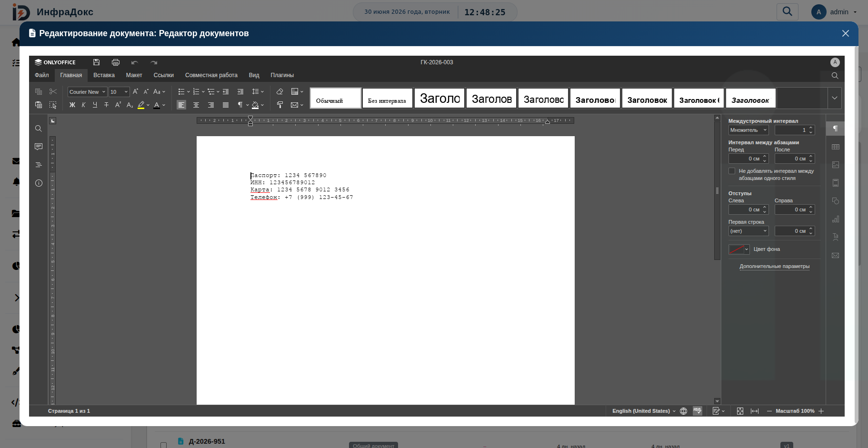Apply italic formatting
This screenshot has width=868, height=448.
click(83, 105)
